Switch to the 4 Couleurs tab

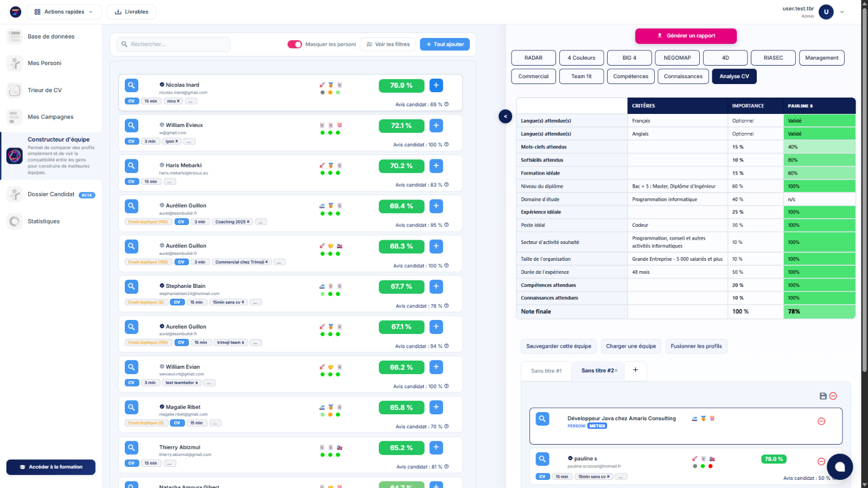[x=582, y=58]
